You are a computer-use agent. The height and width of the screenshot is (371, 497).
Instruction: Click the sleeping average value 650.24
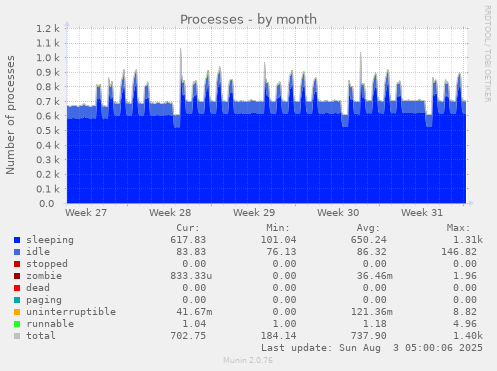(369, 240)
